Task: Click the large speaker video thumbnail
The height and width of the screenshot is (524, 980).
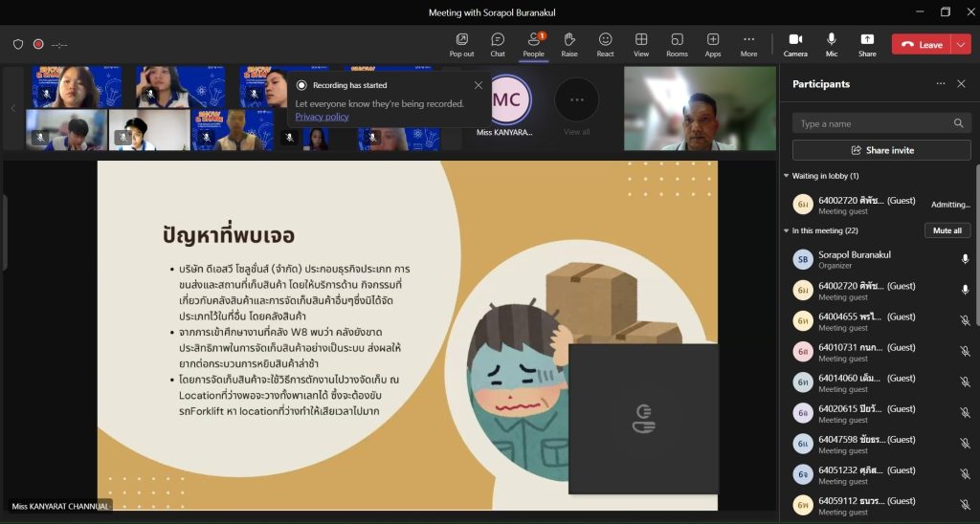Action: (700, 109)
